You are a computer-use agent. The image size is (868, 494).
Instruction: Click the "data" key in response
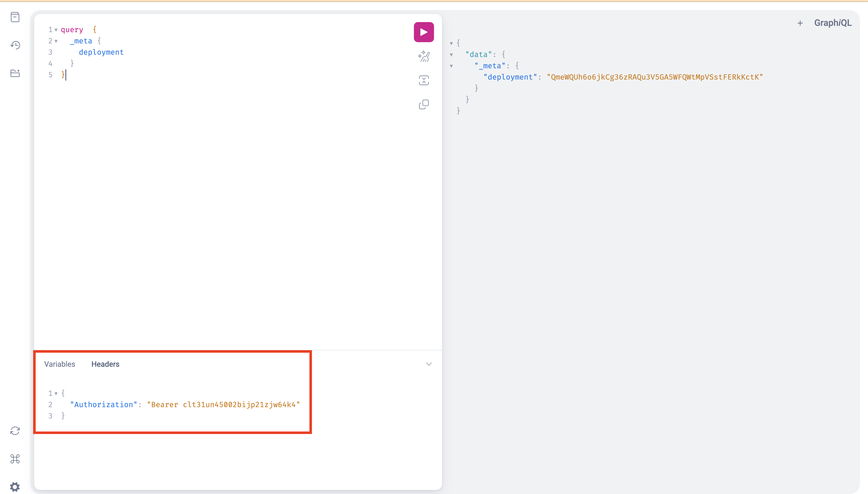point(479,54)
